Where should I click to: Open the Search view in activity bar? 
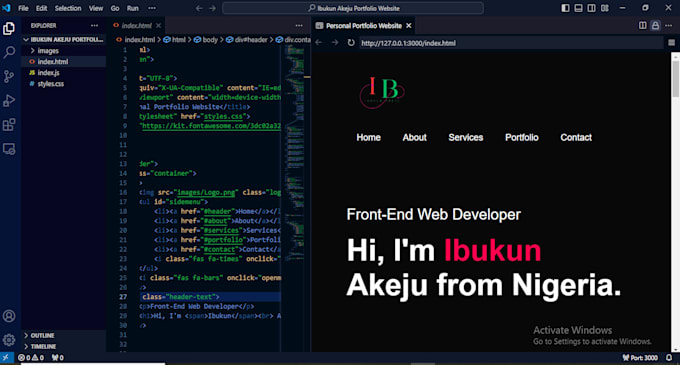9,52
